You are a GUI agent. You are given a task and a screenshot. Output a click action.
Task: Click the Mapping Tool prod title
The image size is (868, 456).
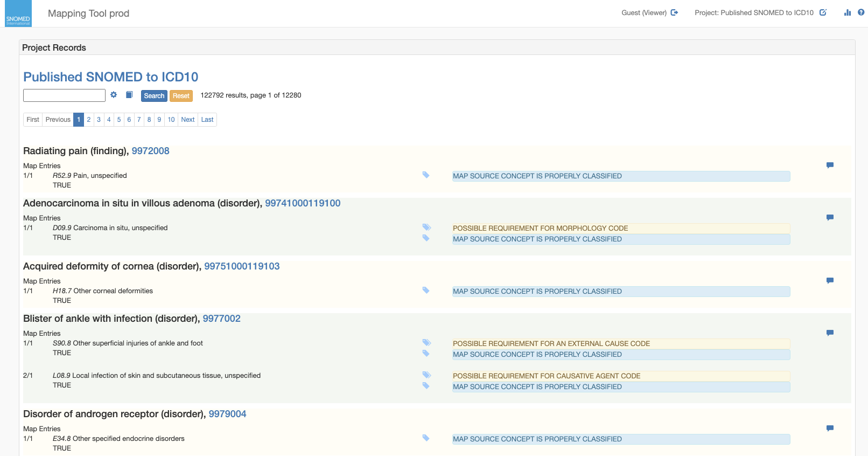click(88, 13)
